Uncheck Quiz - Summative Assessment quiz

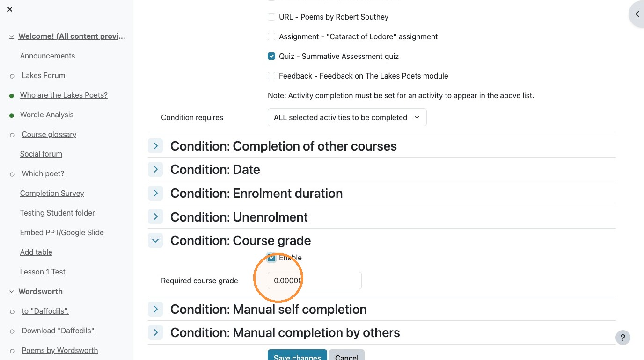(271, 56)
